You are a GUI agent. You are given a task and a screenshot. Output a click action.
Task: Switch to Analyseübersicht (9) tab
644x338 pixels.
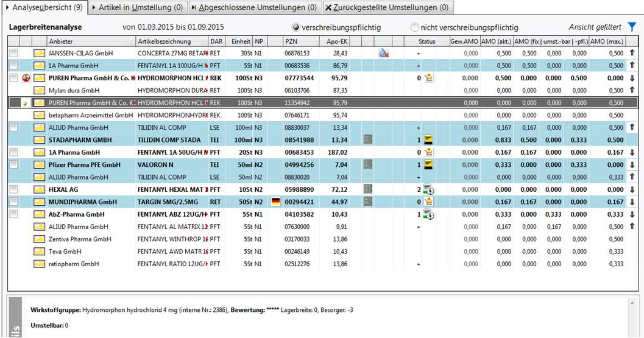(x=44, y=7)
